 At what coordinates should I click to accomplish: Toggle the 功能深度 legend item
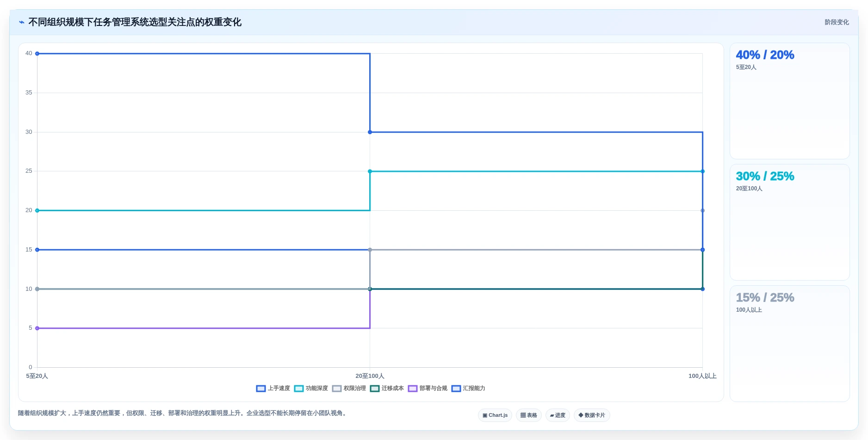(311, 389)
